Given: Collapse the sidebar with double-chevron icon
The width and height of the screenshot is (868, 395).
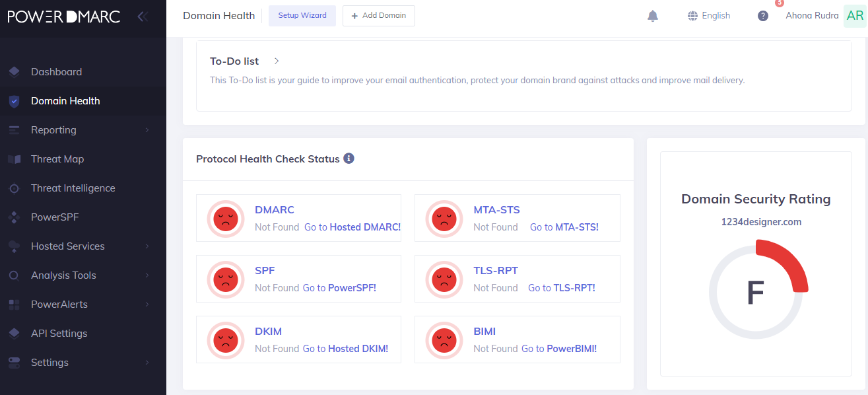Looking at the screenshot, I should (x=142, y=17).
